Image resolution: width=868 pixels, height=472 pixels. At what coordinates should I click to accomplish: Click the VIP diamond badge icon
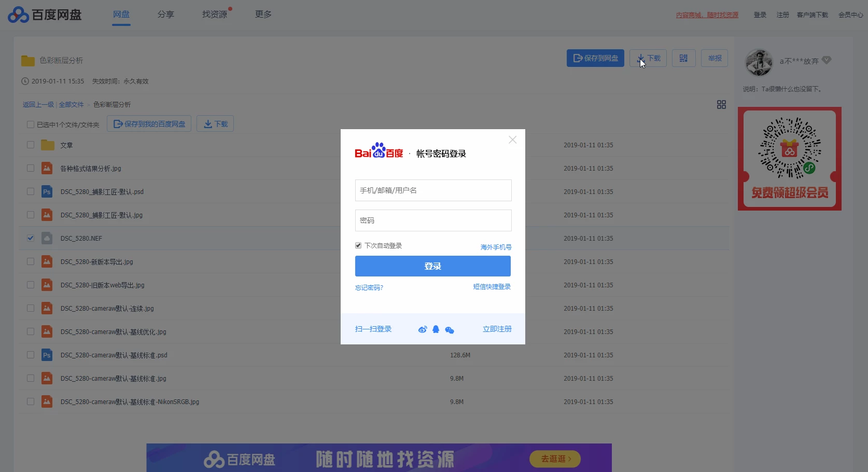pos(827,60)
